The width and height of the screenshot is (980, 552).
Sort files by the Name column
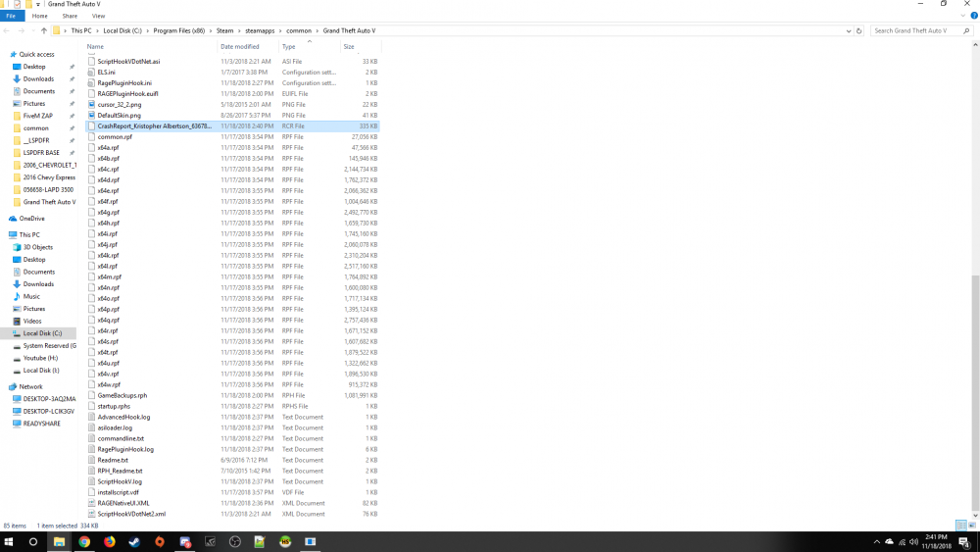(x=150, y=47)
